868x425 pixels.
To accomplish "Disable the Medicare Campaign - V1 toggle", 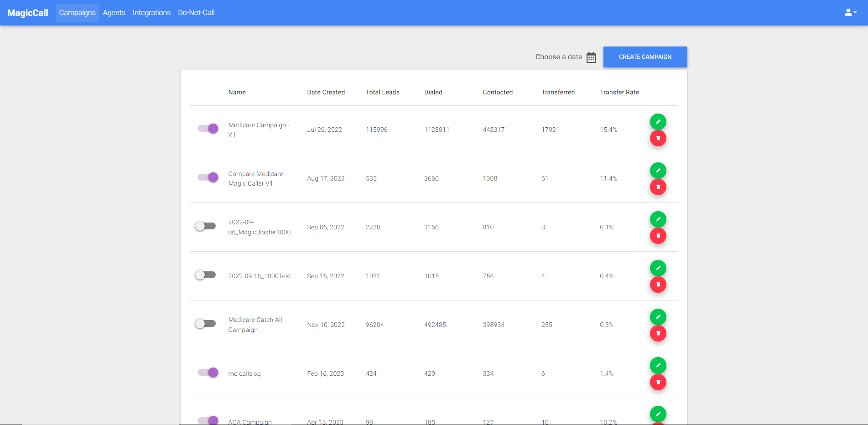I will 208,129.
